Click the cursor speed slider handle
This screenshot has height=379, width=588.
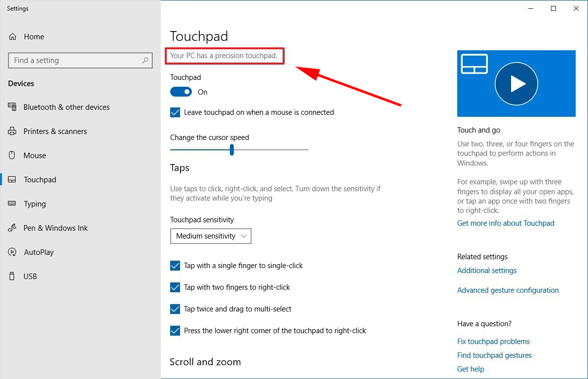[x=231, y=150]
